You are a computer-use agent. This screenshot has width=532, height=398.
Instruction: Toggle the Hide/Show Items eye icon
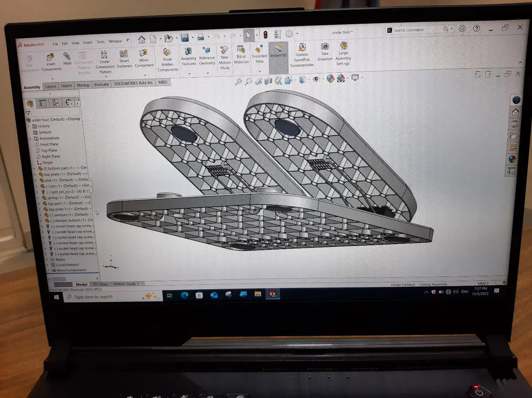(316, 79)
